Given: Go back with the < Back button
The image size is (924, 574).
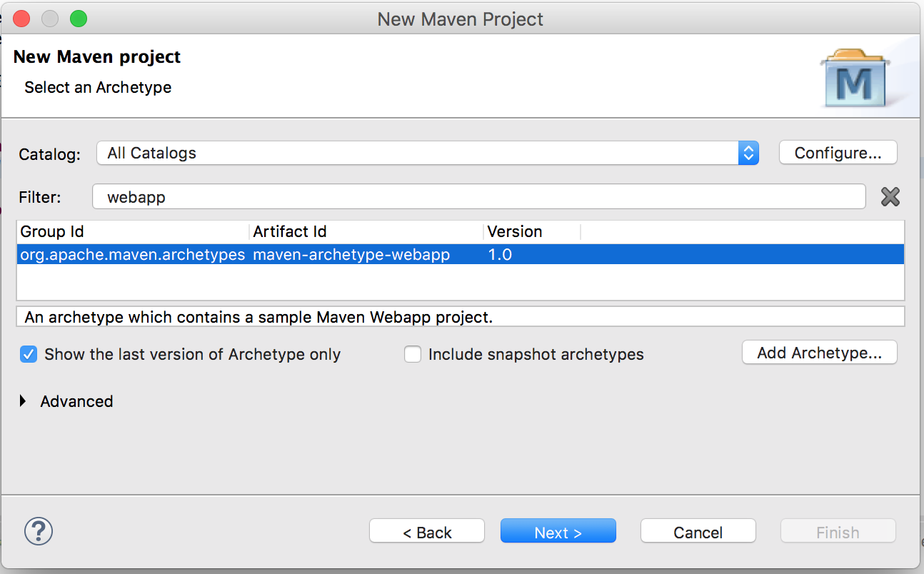Looking at the screenshot, I should 427,532.
